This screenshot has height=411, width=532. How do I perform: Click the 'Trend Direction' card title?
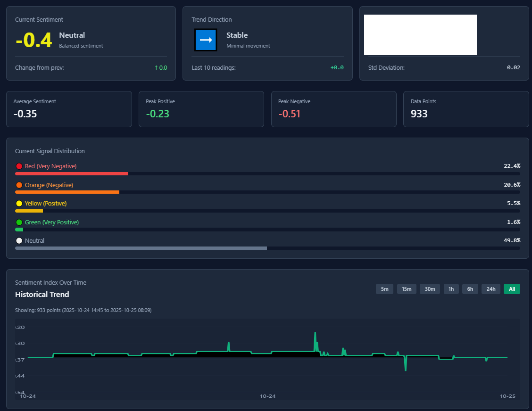coord(212,20)
